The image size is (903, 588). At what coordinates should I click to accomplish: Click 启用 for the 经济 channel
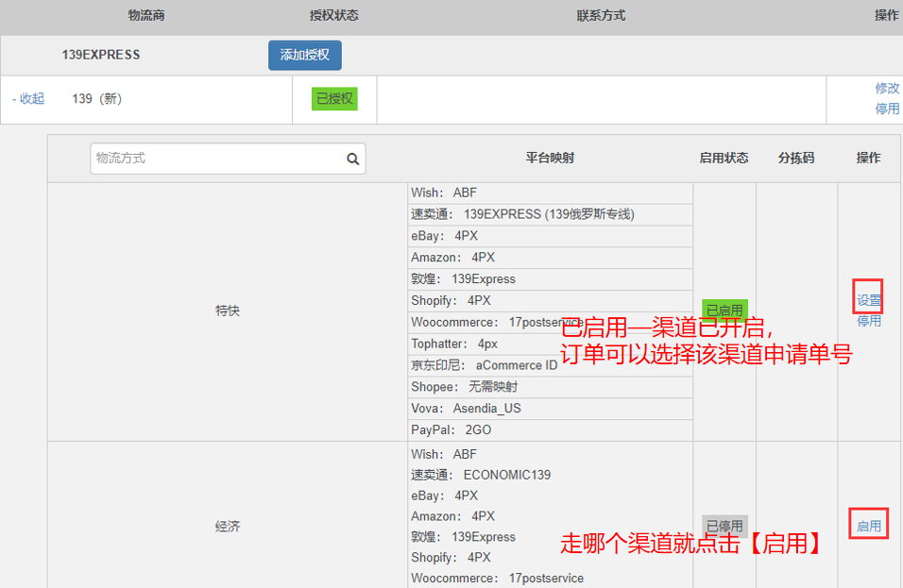tap(868, 526)
